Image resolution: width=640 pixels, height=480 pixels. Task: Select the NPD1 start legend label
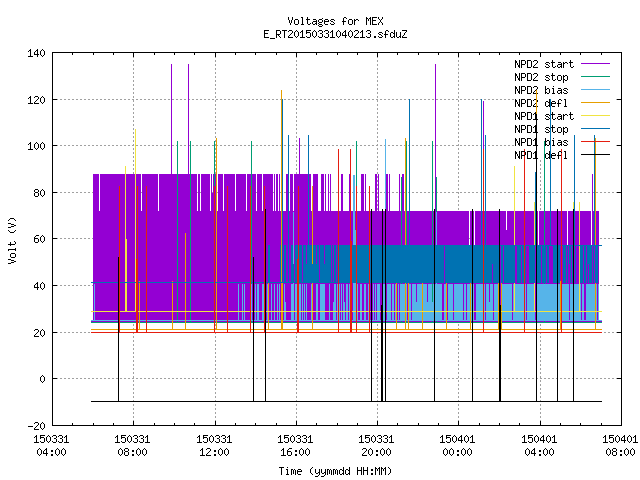pyautogui.click(x=544, y=116)
